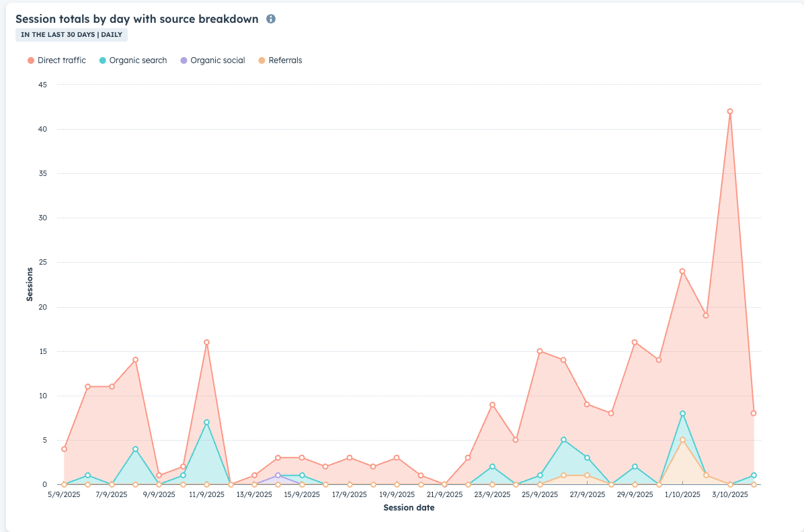Click the Direct traffic point on 23/9/2025
804x532 pixels.
(x=492, y=404)
